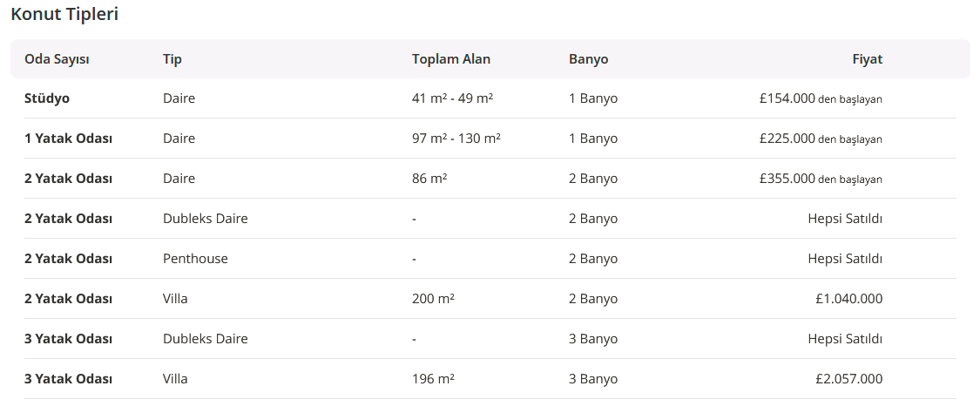Select the 196 m² area cell
The height and width of the screenshot is (413, 980).
(x=433, y=379)
